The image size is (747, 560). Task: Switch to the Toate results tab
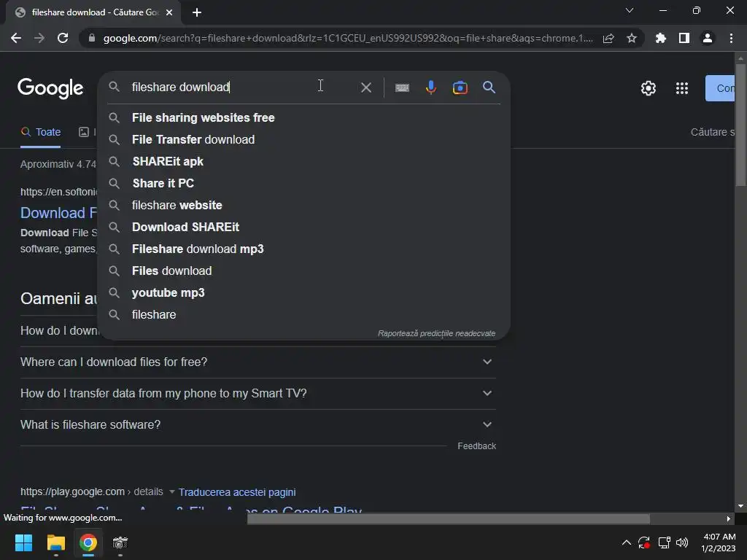coord(41,133)
